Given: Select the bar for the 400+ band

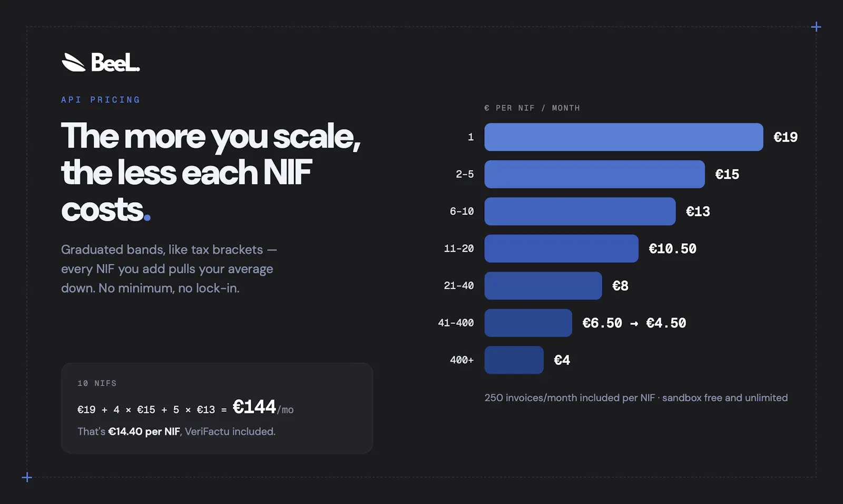Looking at the screenshot, I should pos(514,360).
